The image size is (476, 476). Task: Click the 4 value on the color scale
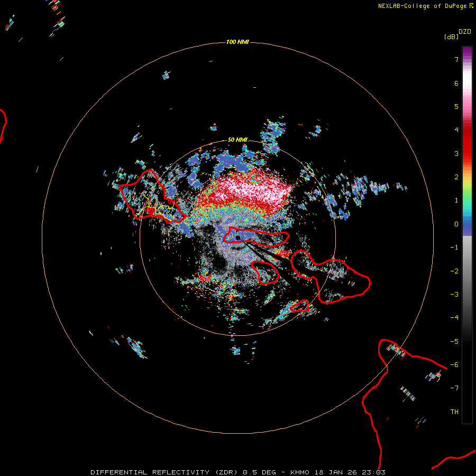click(x=456, y=130)
